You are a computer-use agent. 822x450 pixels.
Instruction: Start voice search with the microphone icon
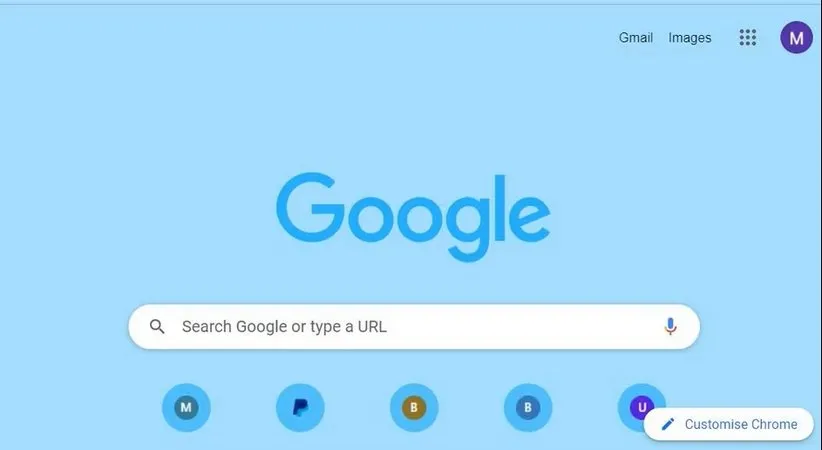(670, 326)
